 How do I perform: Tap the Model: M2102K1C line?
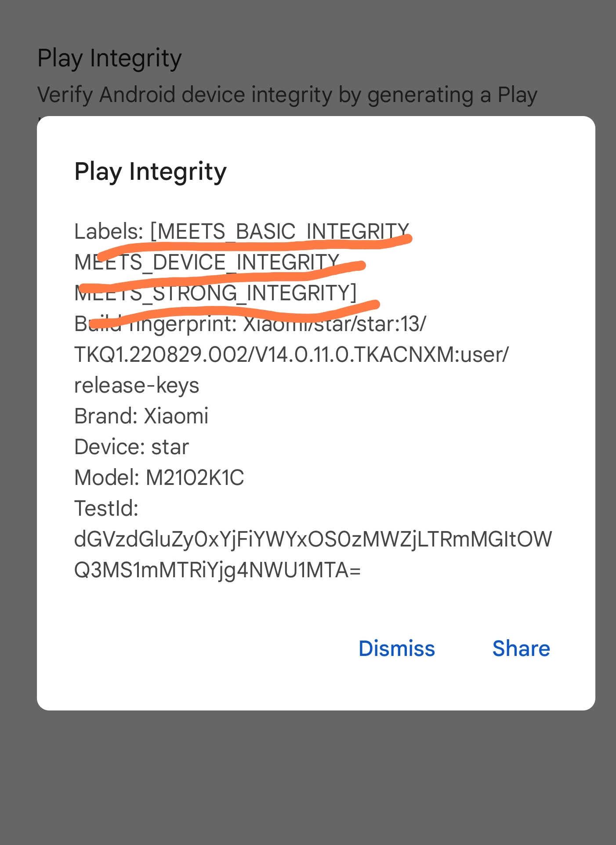point(159,477)
